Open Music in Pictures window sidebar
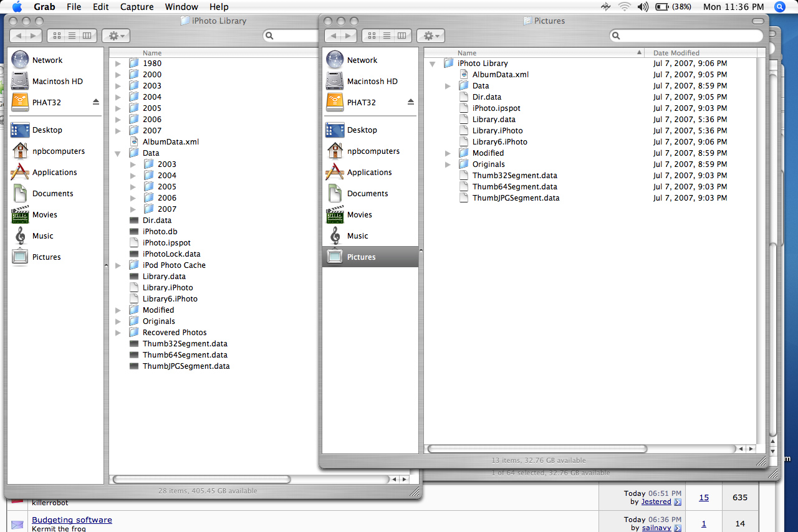The image size is (798, 532). [x=347, y=236]
